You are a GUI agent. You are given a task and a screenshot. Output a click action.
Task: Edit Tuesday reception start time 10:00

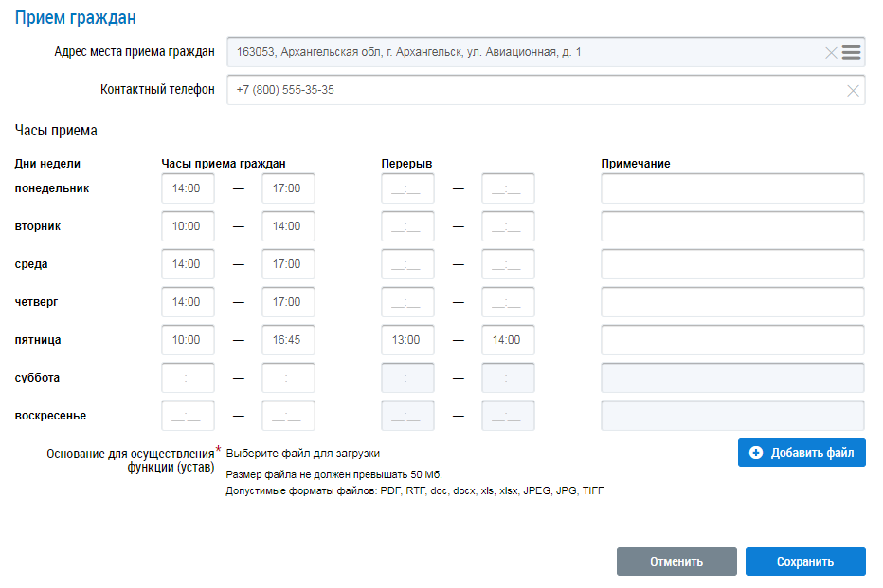[x=188, y=226]
